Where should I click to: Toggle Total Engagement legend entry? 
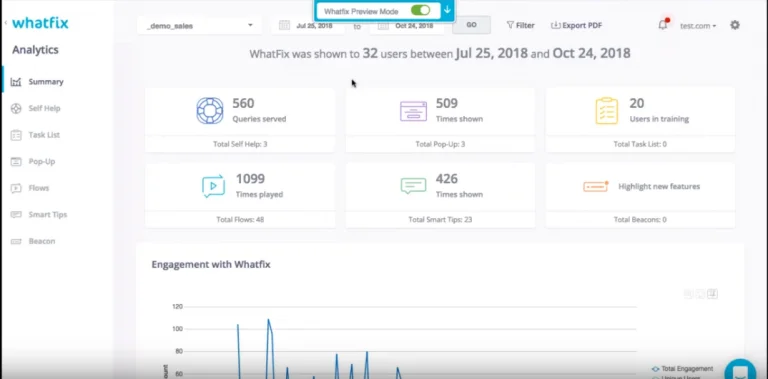682,369
